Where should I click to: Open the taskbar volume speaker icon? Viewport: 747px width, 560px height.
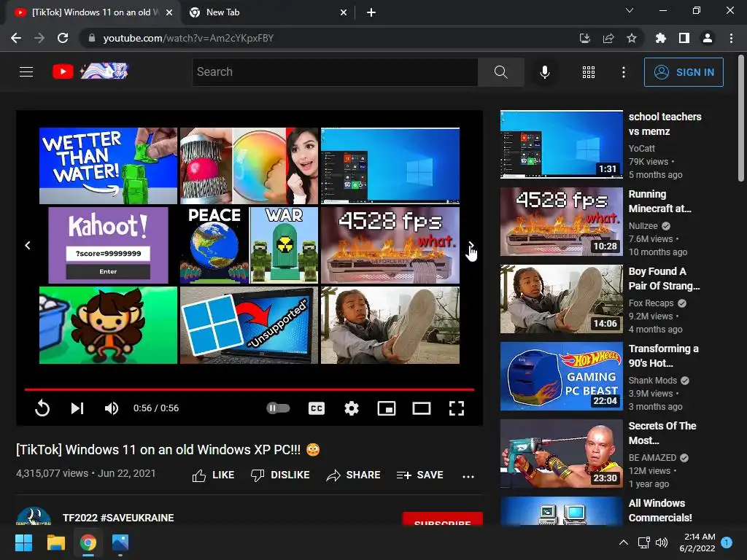[x=661, y=542]
